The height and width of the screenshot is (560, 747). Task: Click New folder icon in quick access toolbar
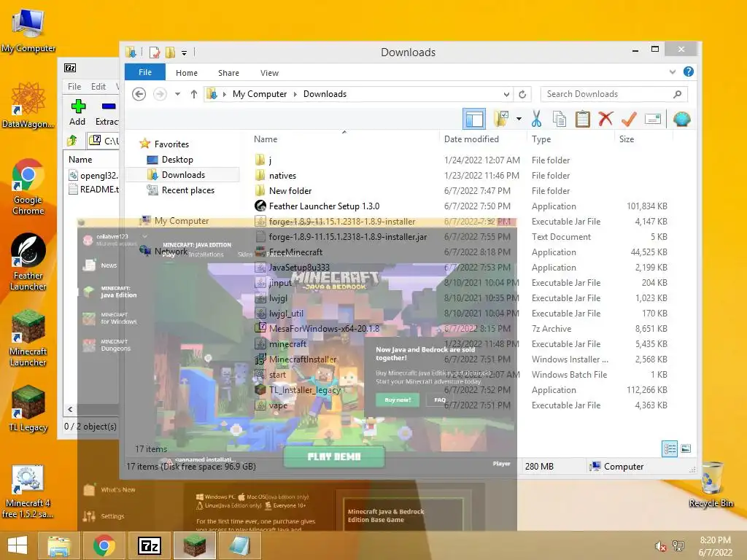(x=170, y=52)
